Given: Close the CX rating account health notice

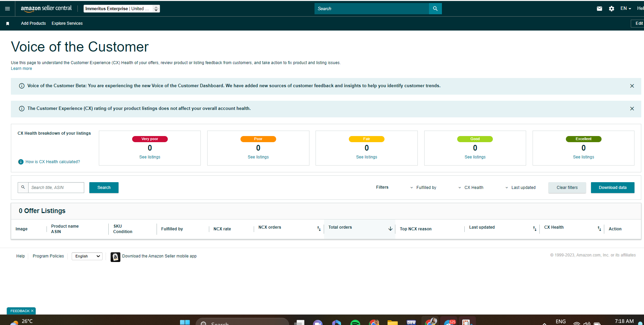Looking at the screenshot, I should [632, 109].
